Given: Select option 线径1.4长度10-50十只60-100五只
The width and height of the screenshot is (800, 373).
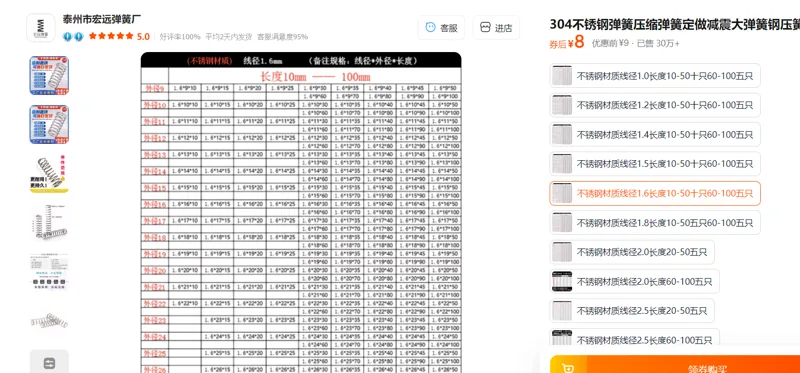Looking at the screenshot, I should [655, 135].
